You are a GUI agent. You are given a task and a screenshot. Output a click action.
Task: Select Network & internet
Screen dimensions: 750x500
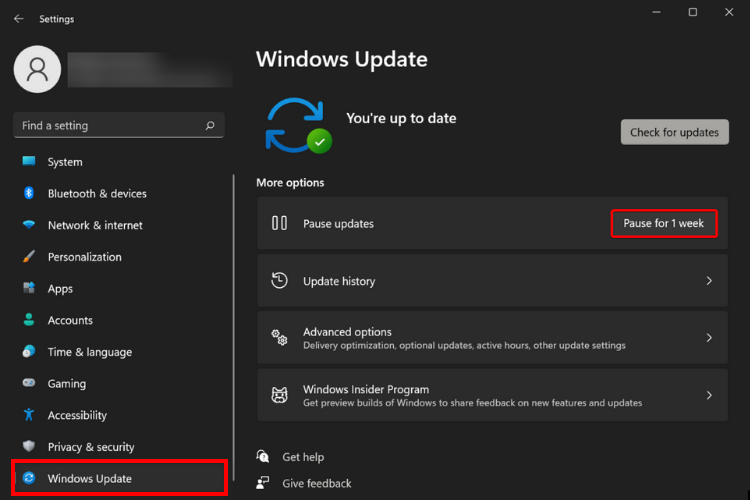click(95, 225)
